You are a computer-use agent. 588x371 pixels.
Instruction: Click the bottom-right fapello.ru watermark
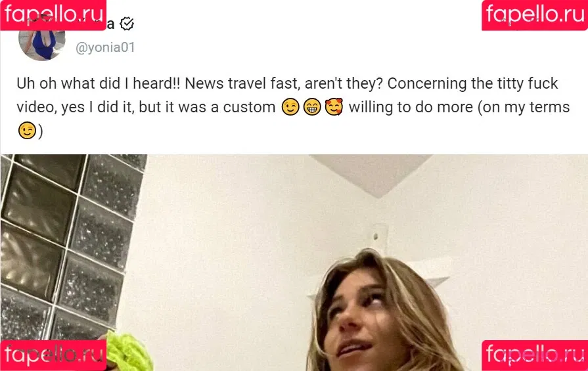[535, 355]
